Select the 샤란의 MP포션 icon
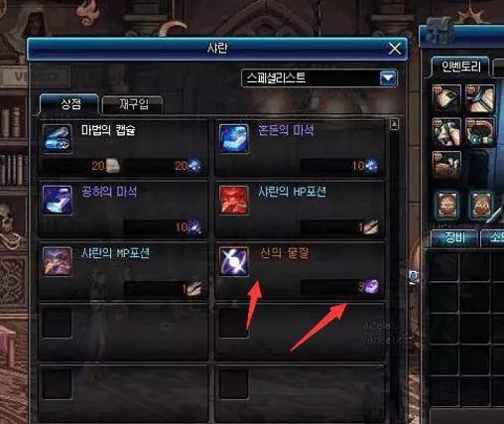This screenshot has width=504, height=424. coord(58,261)
